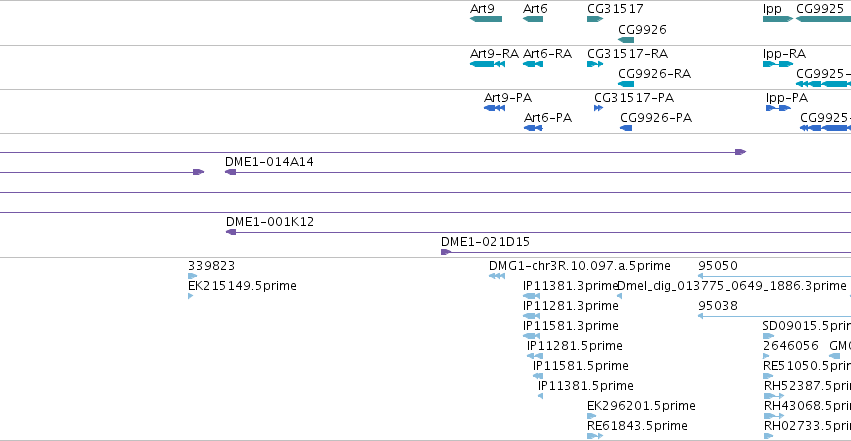Select the IP11281.5prime EST feature
Screen dimensions: 851x441
[x=535, y=356]
